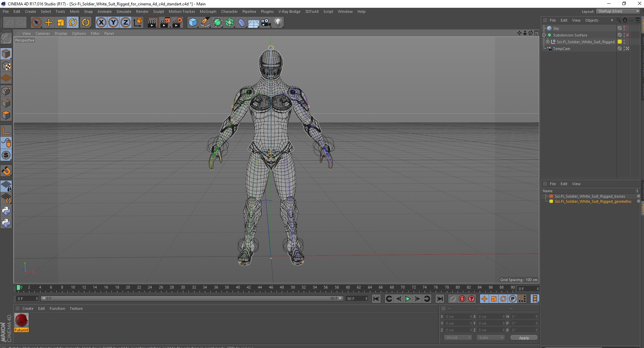This screenshot has width=644, height=348.
Task: Open the World coordinate dropdown
Action: (457, 338)
